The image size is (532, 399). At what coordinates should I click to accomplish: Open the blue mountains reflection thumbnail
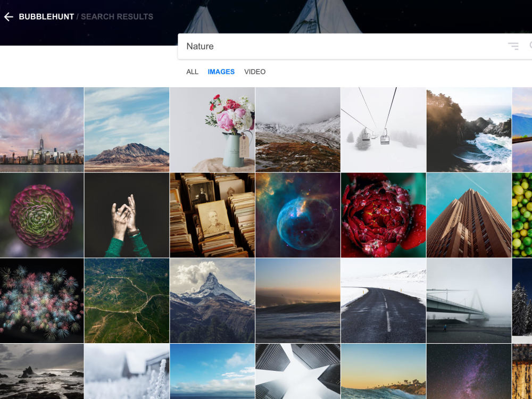pos(522,130)
